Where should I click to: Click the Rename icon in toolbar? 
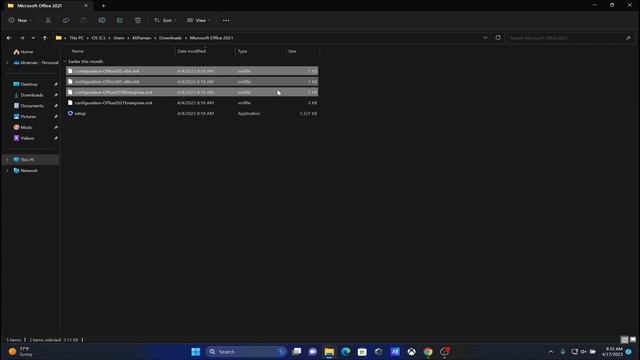pos(102,20)
